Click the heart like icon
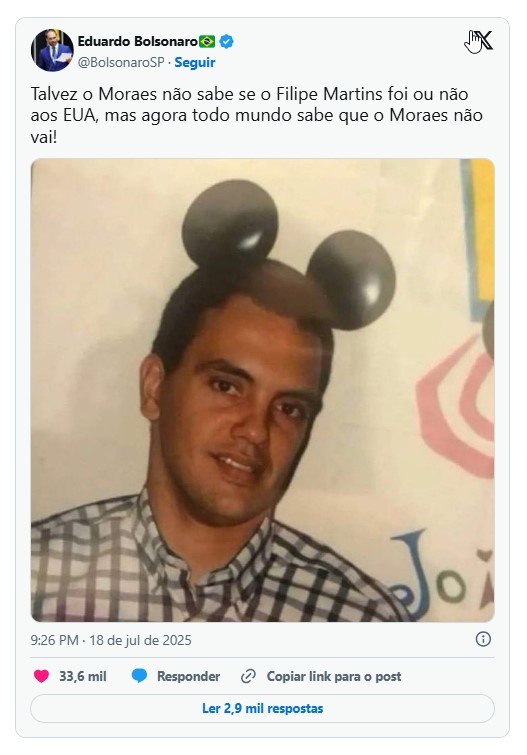Screen dimensions: 527x755 click(41, 676)
